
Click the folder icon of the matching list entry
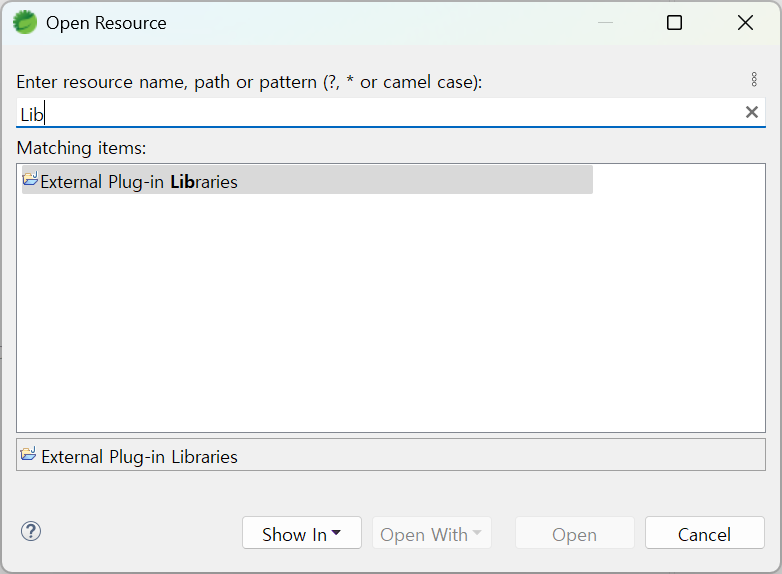[30, 179]
